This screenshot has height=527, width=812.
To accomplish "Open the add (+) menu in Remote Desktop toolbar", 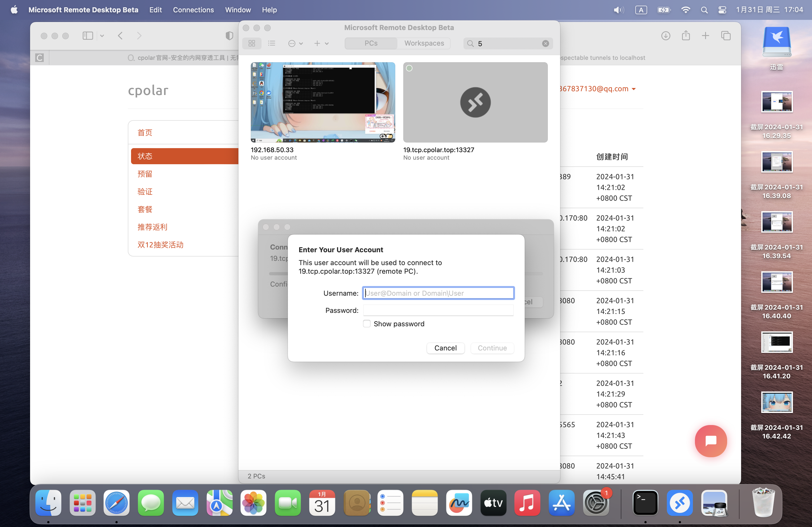I will pos(321,43).
